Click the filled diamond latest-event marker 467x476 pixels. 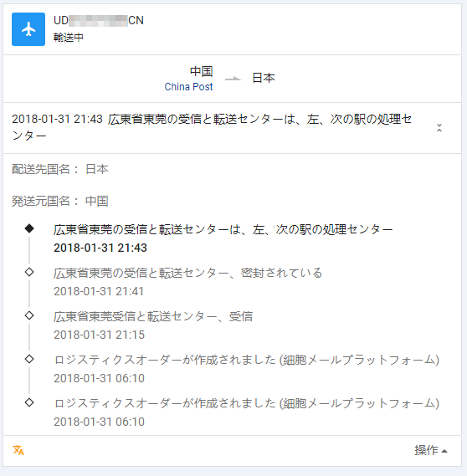click(29, 228)
